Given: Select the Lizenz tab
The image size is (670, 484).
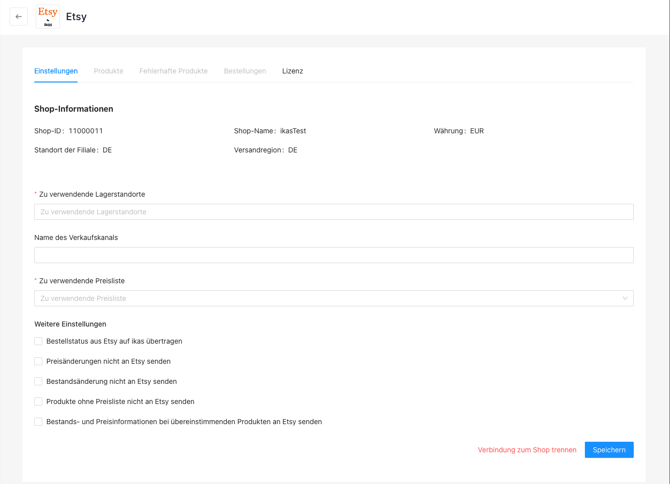Looking at the screenshot, I should (x=293, y=71).
